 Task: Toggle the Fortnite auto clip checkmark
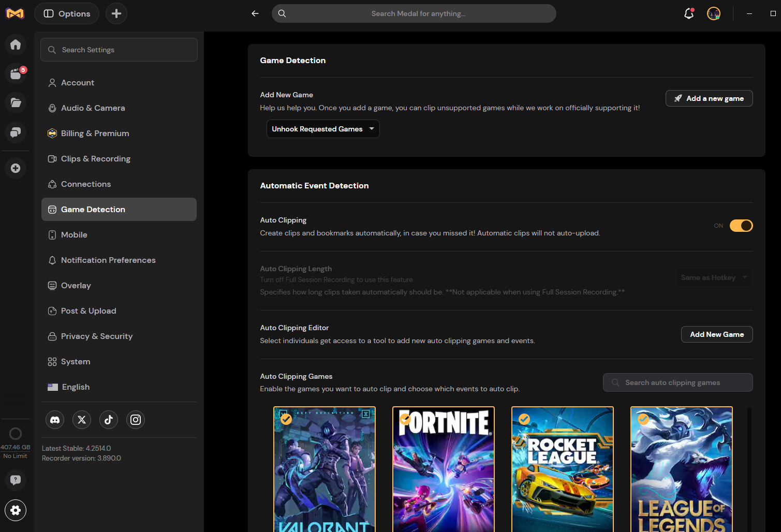tap(405, 419)
